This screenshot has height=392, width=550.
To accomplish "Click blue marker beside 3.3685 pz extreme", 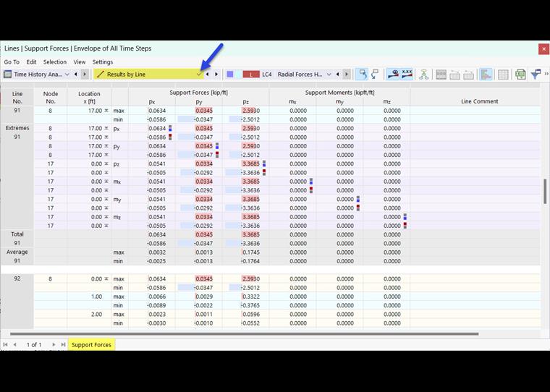I will pos(264,163).
